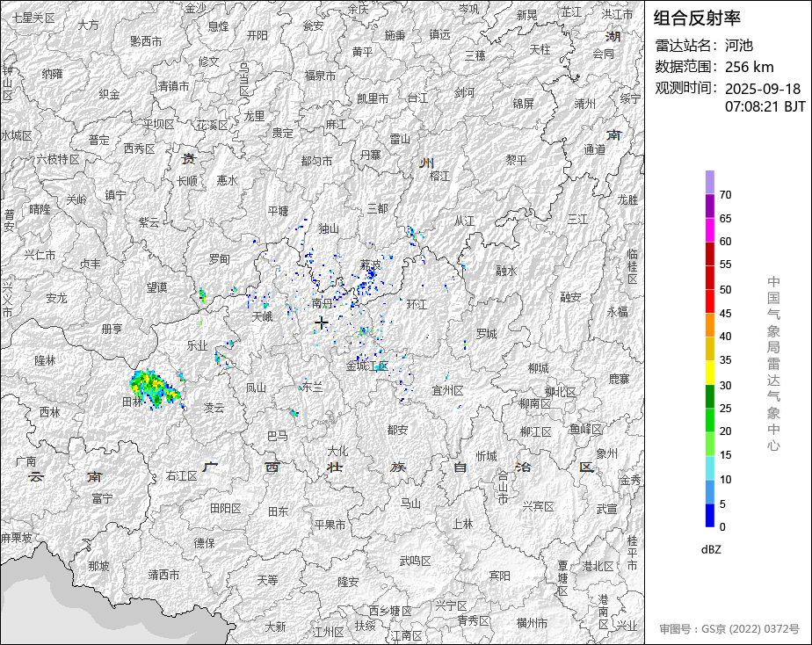Click the 组合反射率 title
812x645 pixels.
(x=697, y=18)
